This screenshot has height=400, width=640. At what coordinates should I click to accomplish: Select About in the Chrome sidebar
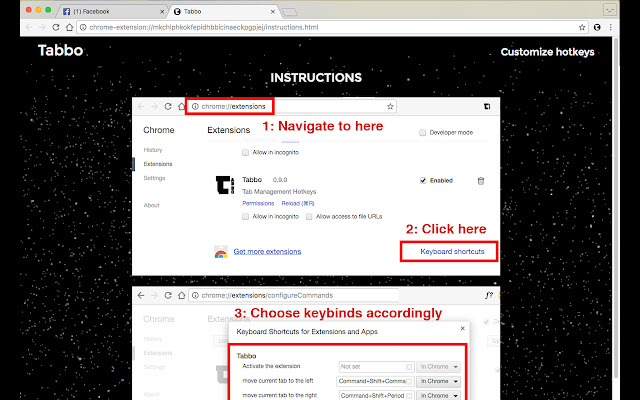click(x=151, y=205)
